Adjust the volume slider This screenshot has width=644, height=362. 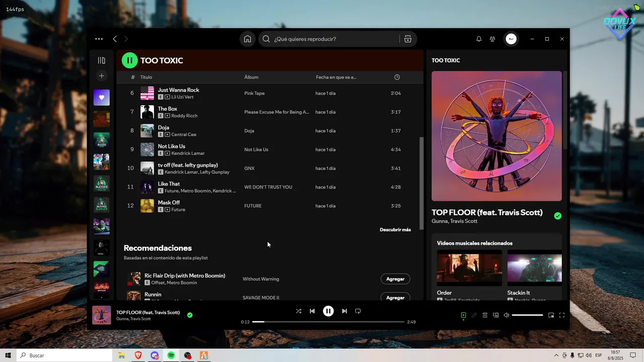coord(527,315)
